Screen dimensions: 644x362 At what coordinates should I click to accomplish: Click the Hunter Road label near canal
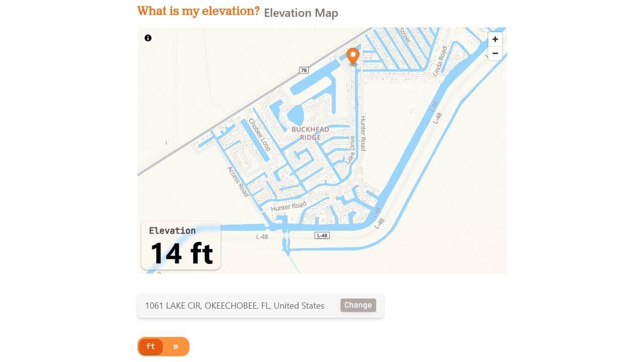click(288, 206)
